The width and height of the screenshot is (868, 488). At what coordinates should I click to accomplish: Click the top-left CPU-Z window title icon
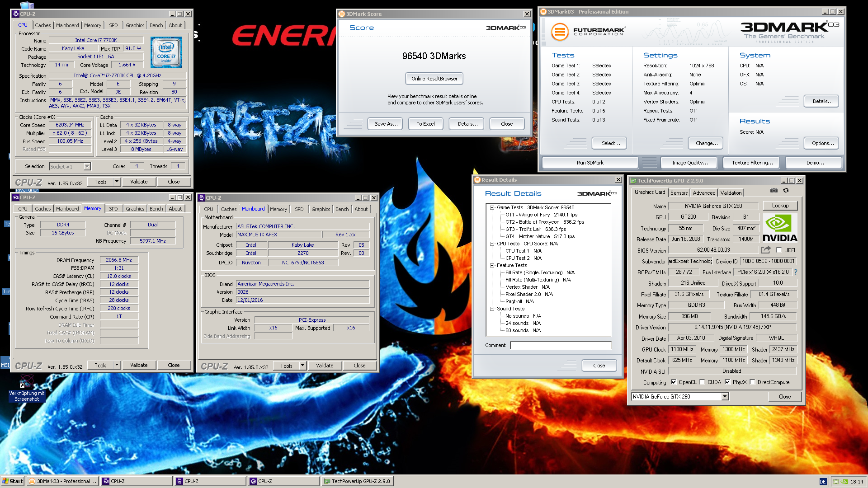click(x=16, y=14)
